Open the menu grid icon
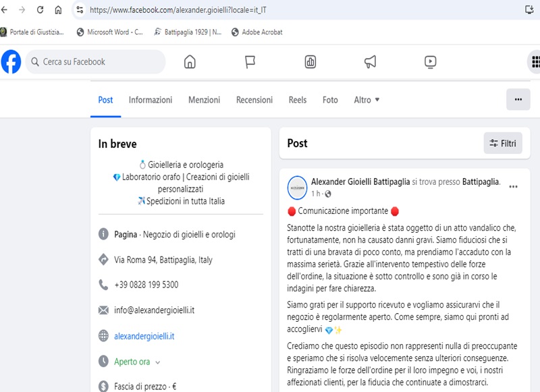This screenshot has height=392, width=540. tap(535, 62)
